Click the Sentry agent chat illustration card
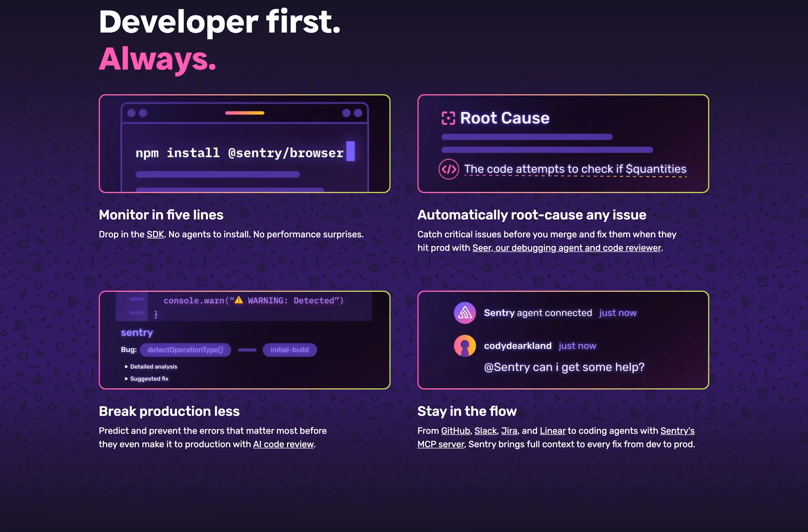808x532 pixels. (x=563, y=340)
